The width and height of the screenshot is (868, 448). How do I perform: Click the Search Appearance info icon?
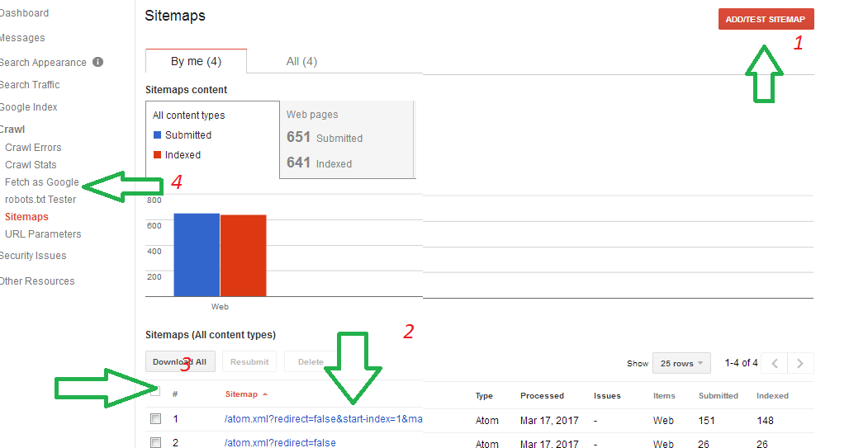97,62
